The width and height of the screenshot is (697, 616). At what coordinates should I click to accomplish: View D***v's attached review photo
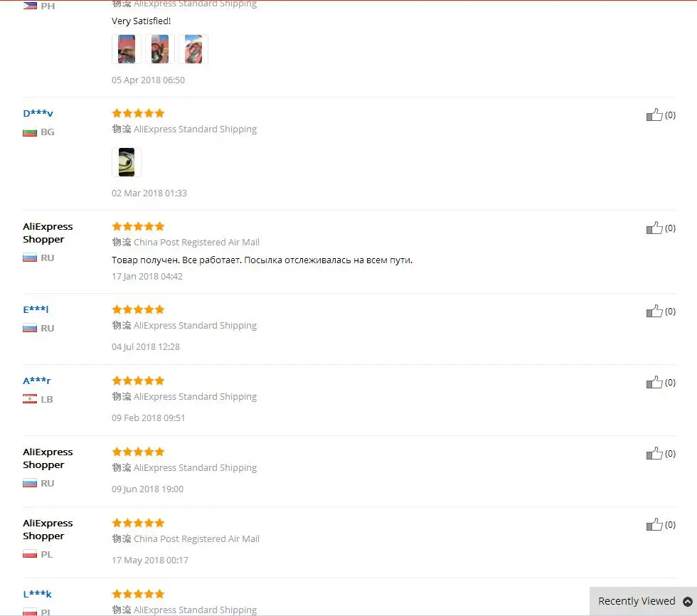[127, 162]
